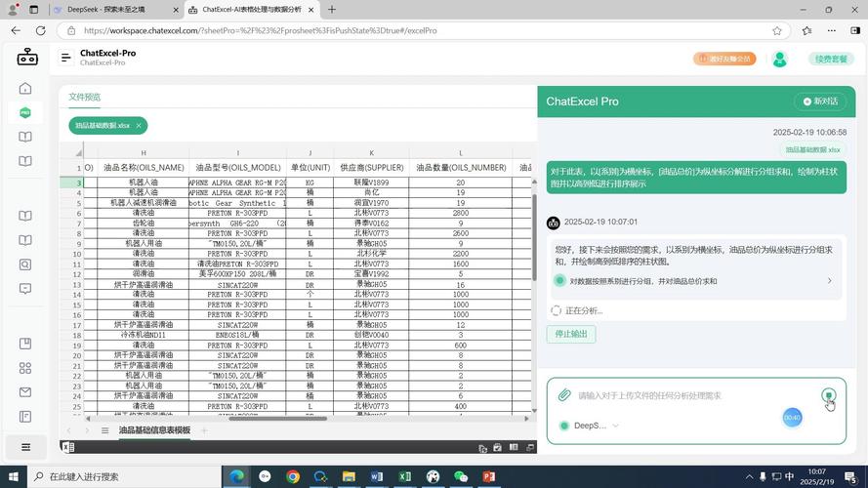Remove the uploaded xlsx file chip

point(139,126)
